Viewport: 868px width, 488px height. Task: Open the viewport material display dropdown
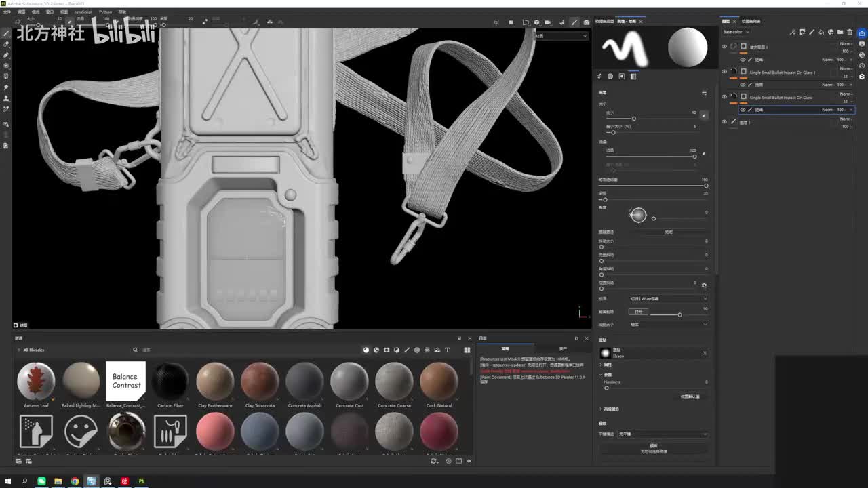[561, 36]
